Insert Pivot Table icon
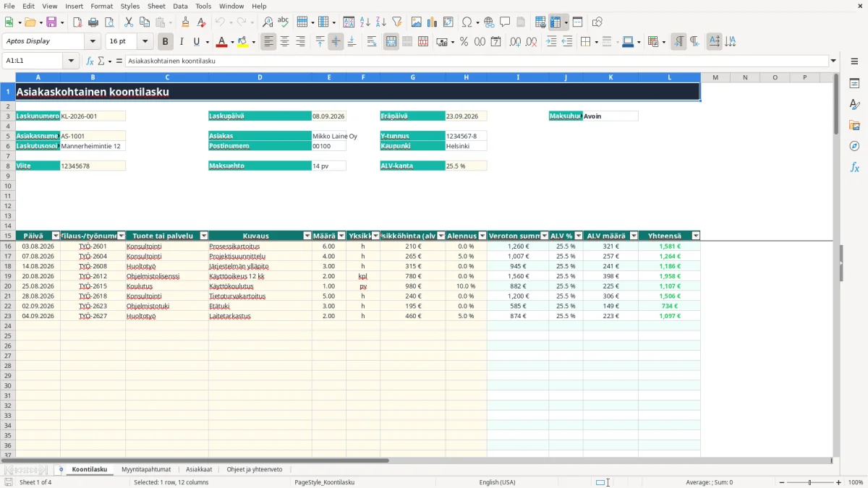 coord(448,22)
